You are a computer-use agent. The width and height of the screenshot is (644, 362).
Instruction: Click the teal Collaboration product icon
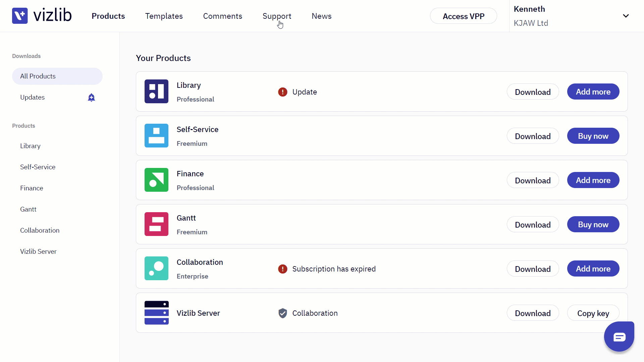coord(156,268)
